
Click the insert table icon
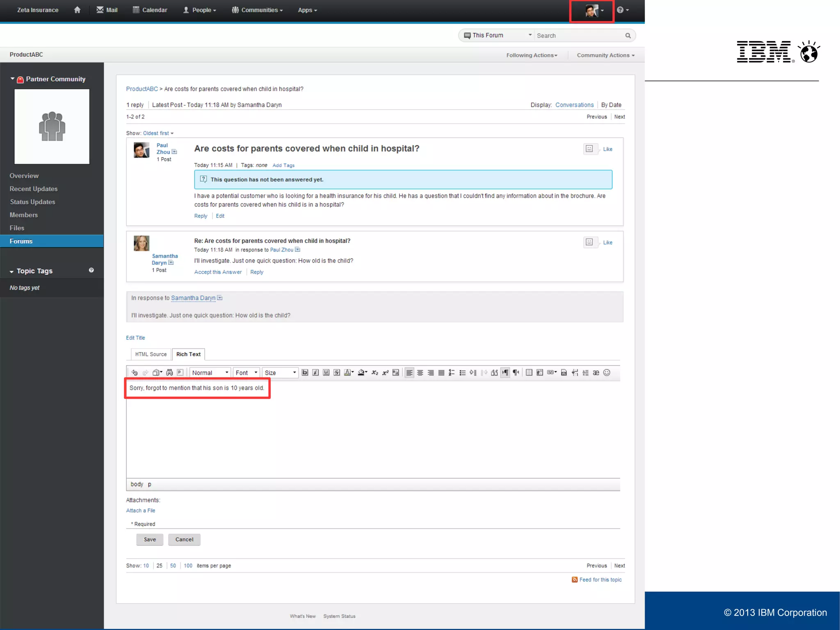(x=529, y=373)
